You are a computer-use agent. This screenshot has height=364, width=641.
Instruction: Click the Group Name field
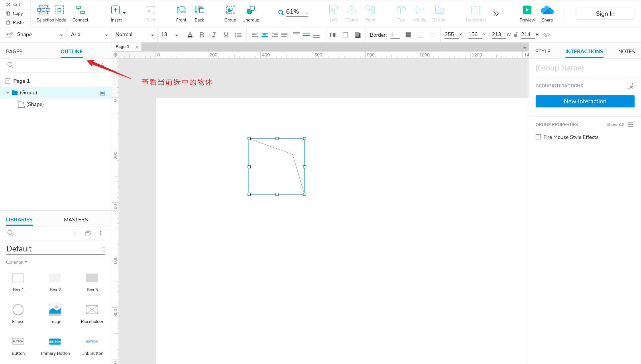585,68
